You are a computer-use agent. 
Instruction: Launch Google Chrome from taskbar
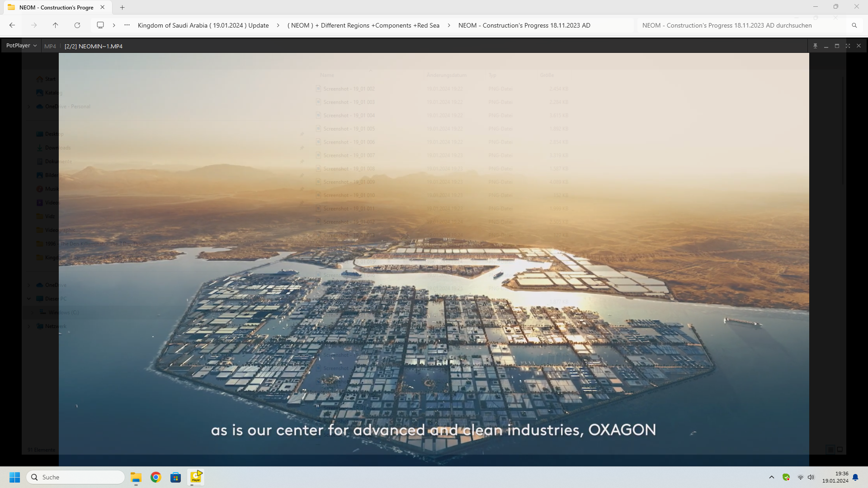coord(156,477)
